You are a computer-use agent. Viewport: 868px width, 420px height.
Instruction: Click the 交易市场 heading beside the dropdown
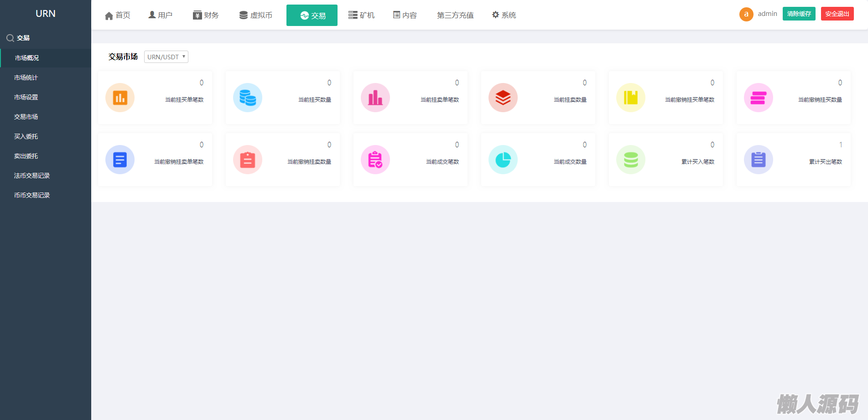pyautogui.click(x=123, y=57)
